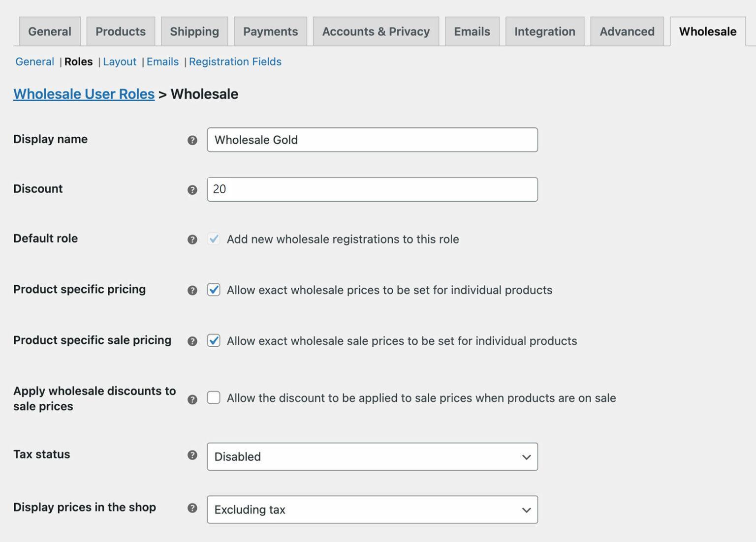
Task: Open the Tax status dropdown
Action: tap(526, 456)
